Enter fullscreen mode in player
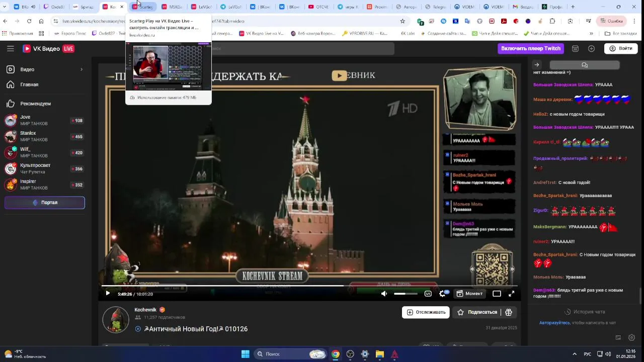Image resolution: width=644 pixels, height=362 pixels. click(511, 294)
